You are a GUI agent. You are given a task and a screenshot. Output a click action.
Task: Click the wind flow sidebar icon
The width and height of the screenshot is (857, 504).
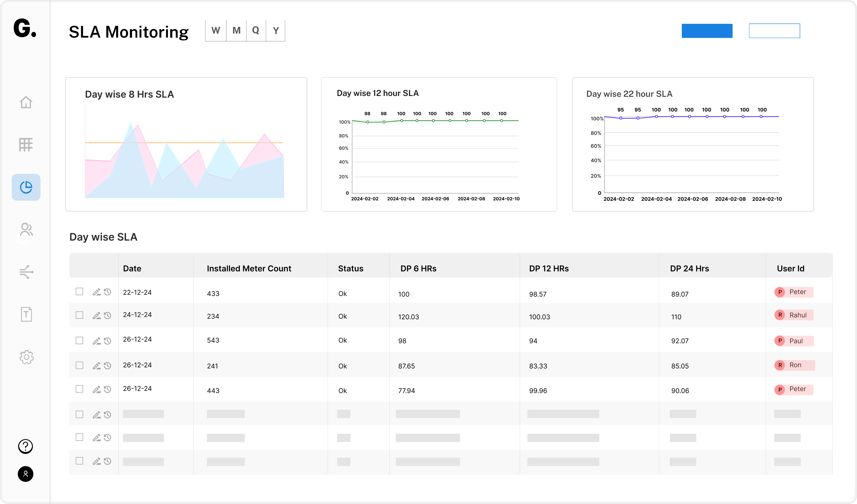point(26,272)
